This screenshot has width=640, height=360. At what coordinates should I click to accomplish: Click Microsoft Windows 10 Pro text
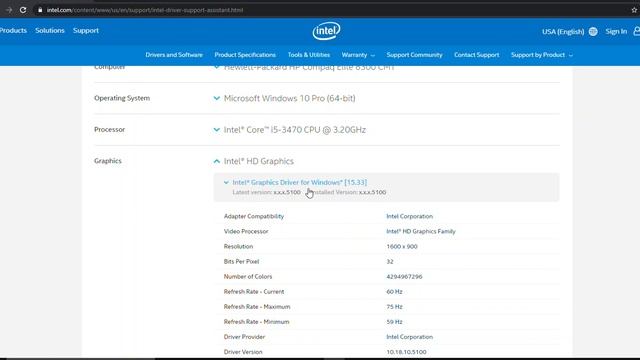(289, 98)
